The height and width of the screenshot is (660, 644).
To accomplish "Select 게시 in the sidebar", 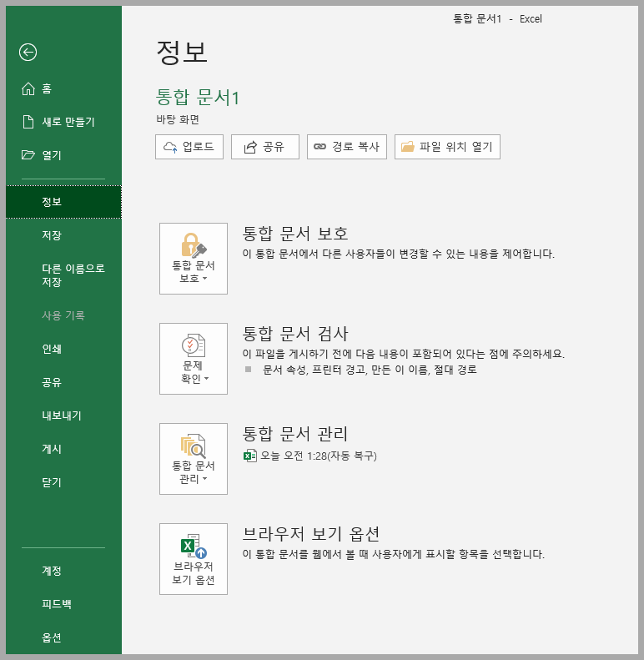I will pyautogui.click(x=63, y=449).
